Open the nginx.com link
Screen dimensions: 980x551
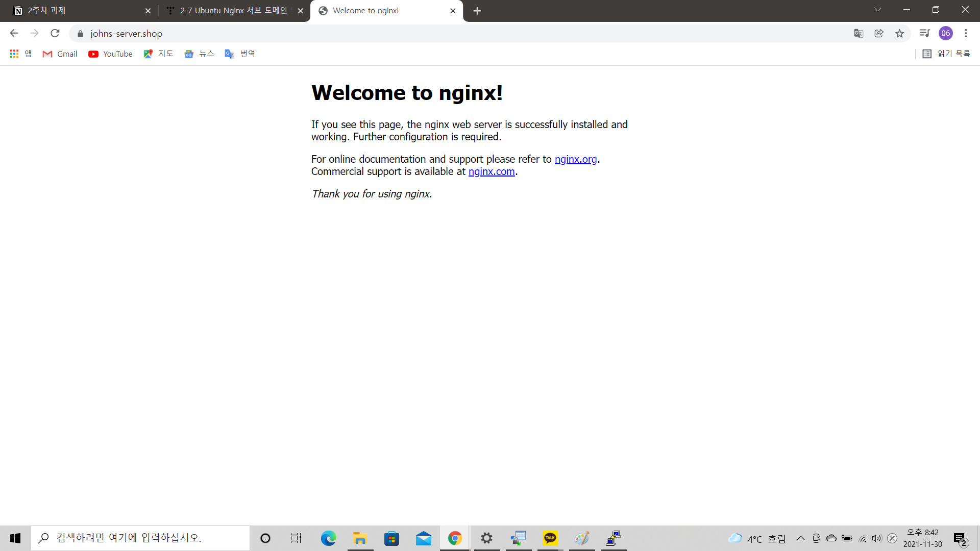point(491,171)
